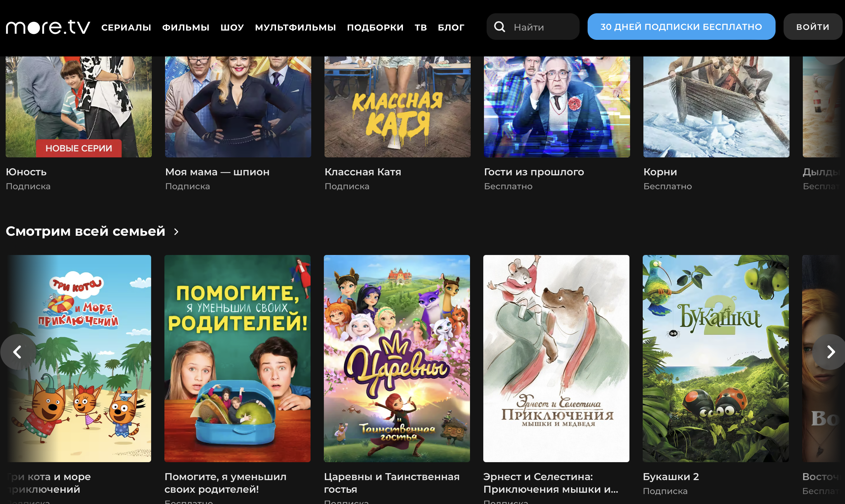Show next family carousel items

click(830, 352)
